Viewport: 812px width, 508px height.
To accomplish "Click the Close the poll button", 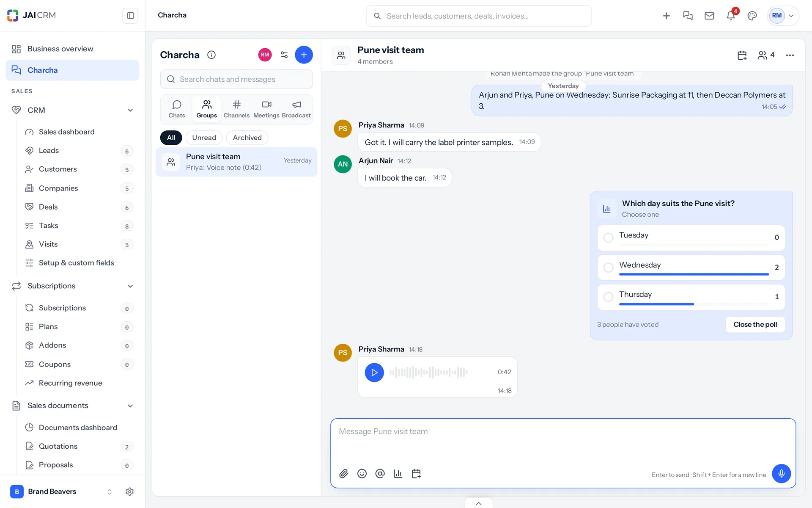I will tap(755, 325).
